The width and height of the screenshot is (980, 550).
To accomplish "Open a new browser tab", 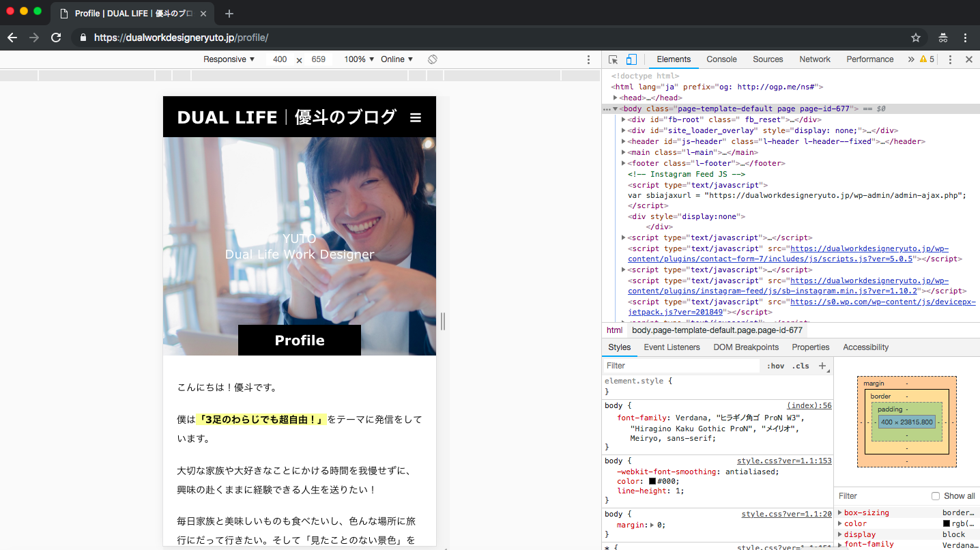I will pyautogui.click(x=229, y=14).
